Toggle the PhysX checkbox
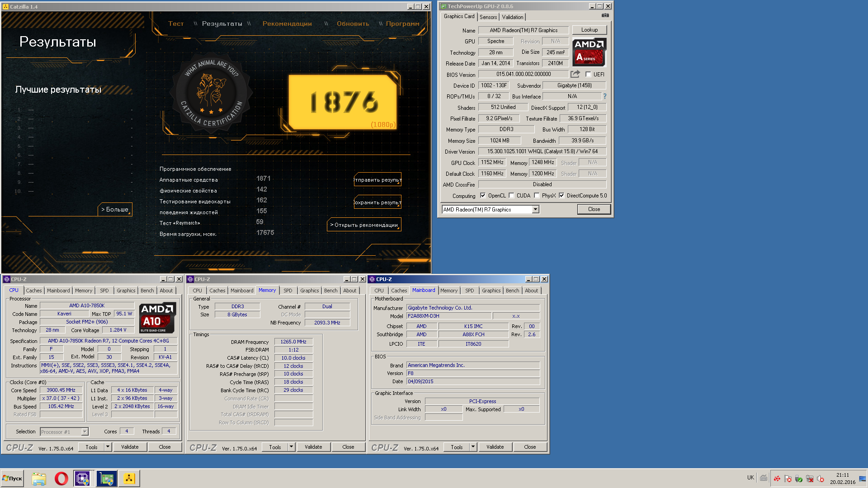This screenshot has width=868, height=488. click(x=537, y=196)
